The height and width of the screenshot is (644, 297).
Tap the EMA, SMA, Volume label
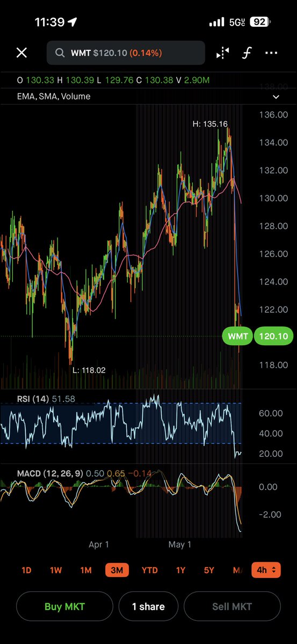coord(54,97)
